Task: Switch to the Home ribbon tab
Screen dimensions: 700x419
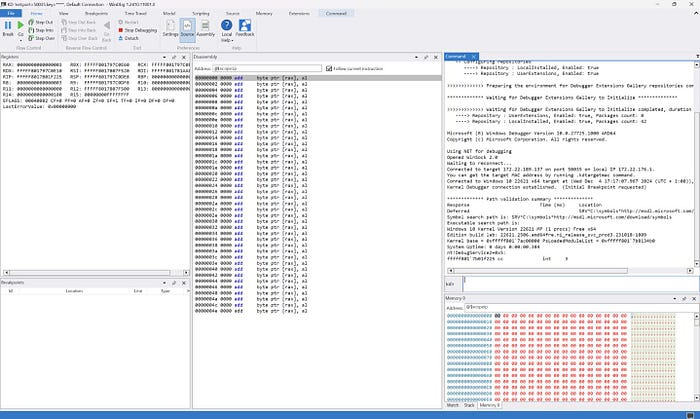Action: [x=36, y=13]
